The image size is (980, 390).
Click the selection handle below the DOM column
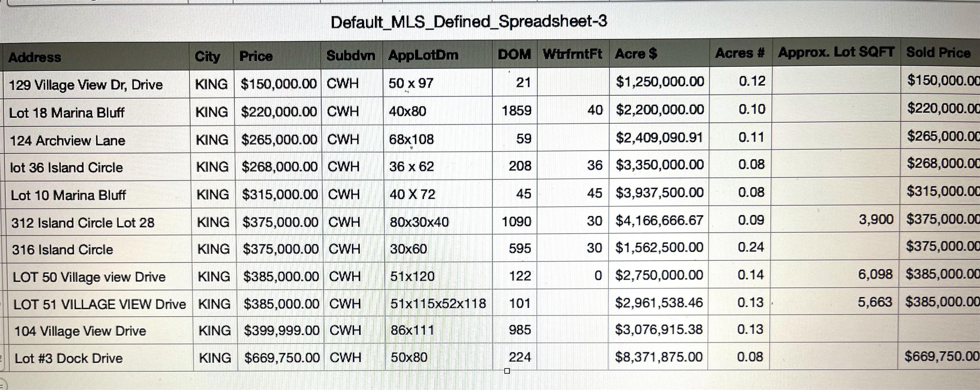pyautogui.click(x=507, y=371)
